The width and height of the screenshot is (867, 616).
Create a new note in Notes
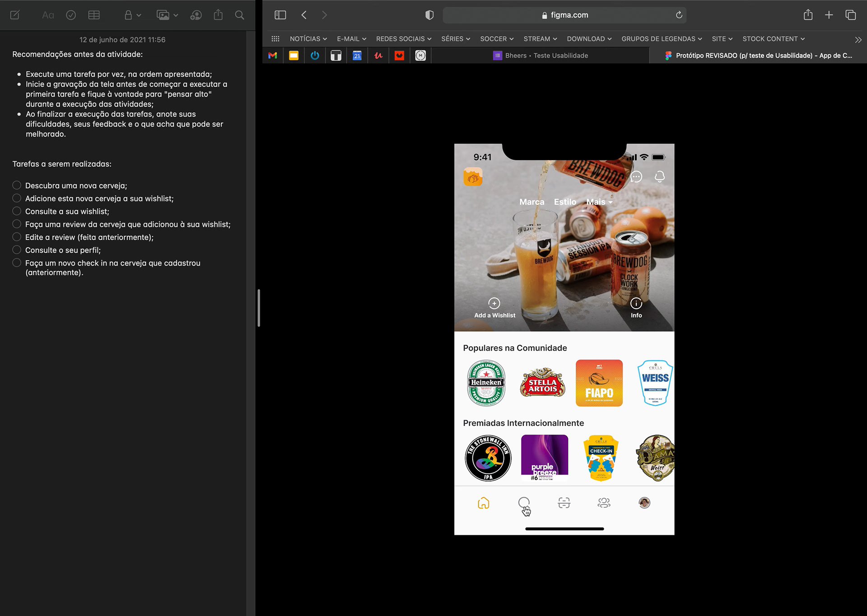[15, 15]
